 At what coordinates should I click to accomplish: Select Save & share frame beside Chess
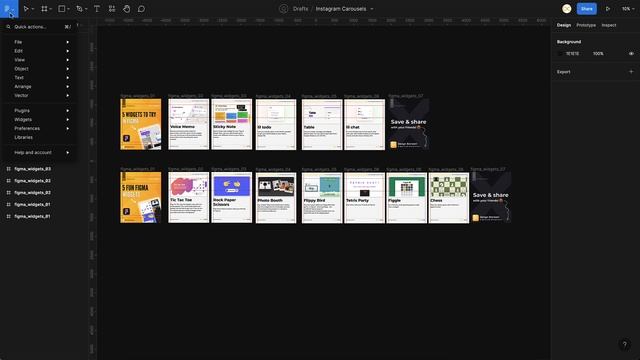pyautogui.click(x=491, y=198)
